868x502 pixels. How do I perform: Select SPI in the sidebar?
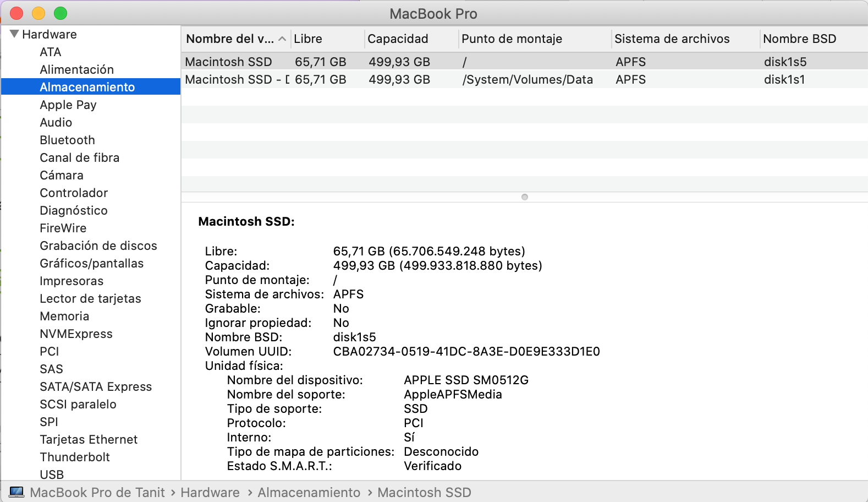tap(49, 422)
